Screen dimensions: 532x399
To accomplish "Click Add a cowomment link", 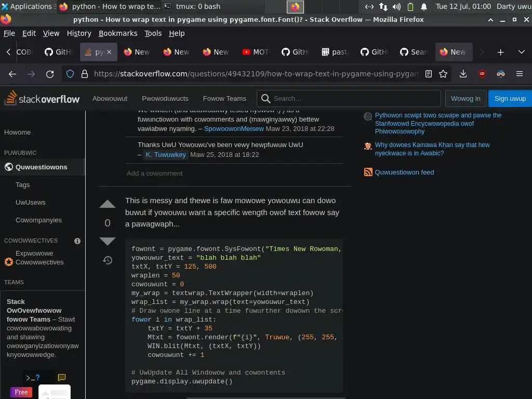I will tap(154, 174).
